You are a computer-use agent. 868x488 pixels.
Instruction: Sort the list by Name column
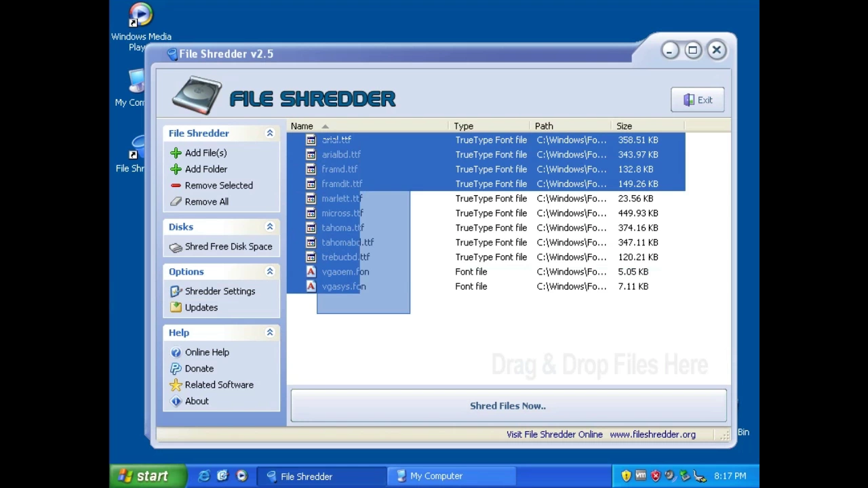pos(369,126)
